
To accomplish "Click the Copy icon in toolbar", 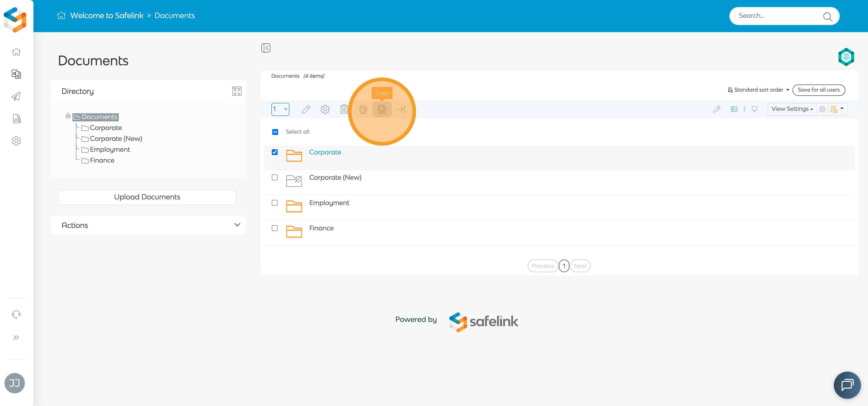I will point(382,109).
